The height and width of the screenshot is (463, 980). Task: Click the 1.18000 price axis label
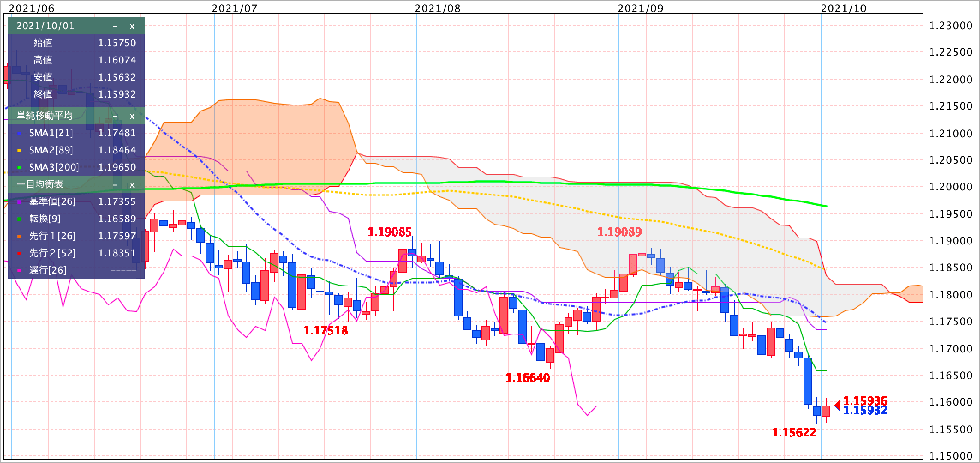pyautogui.click(x=950, y=295)
